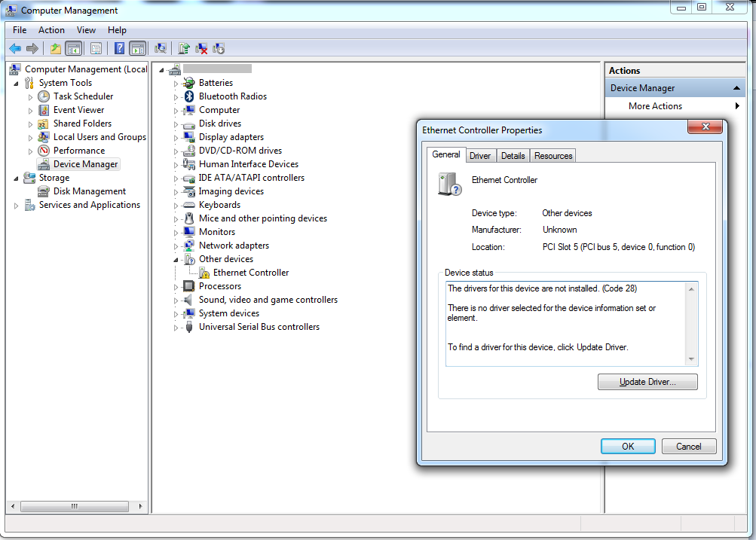Click the device status scroll up arrow
Image resolution: width=756 pixels, height=540 pixels.
(691, 289)
